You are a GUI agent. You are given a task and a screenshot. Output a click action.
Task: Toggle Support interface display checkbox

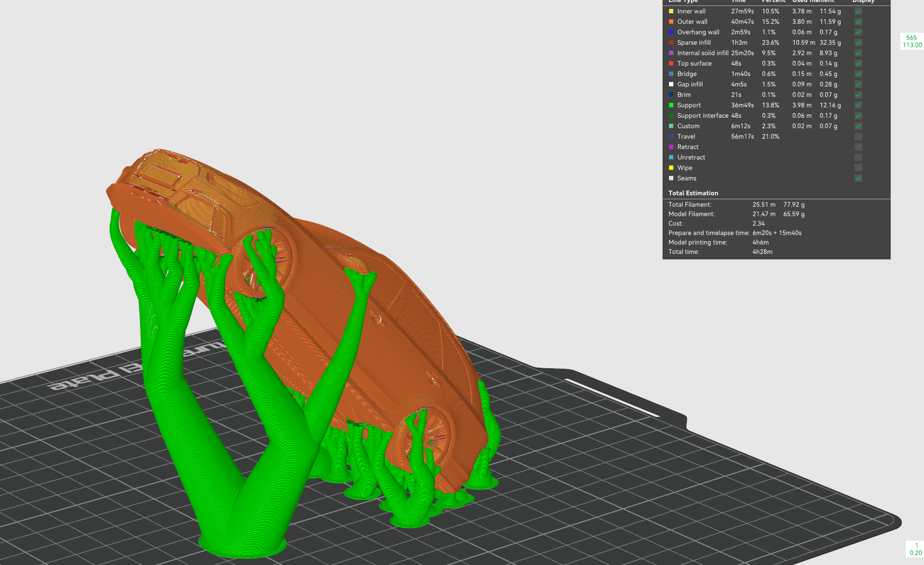tap(858, 116)
